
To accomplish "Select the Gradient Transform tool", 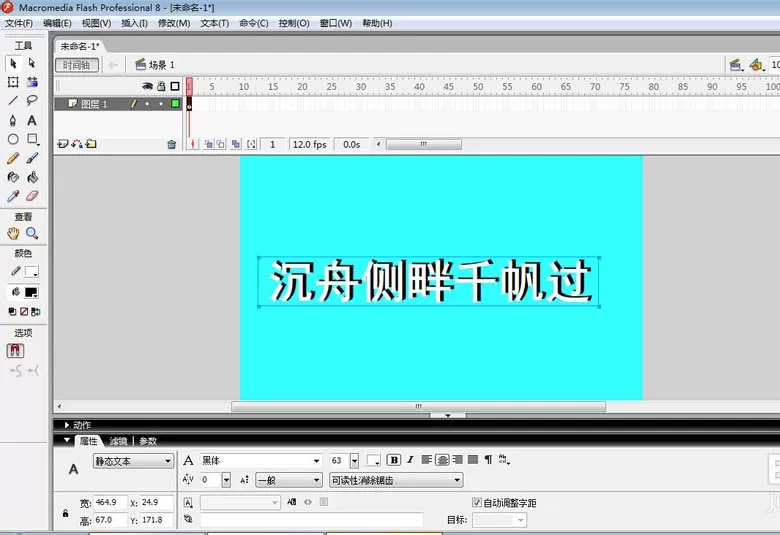I will pyautogui.click(x=32, y=82).
